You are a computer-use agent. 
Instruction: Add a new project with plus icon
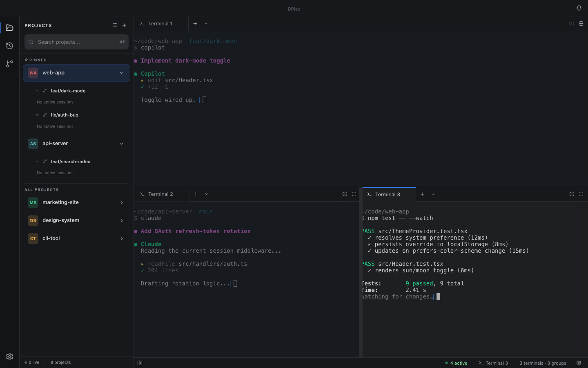125,25
